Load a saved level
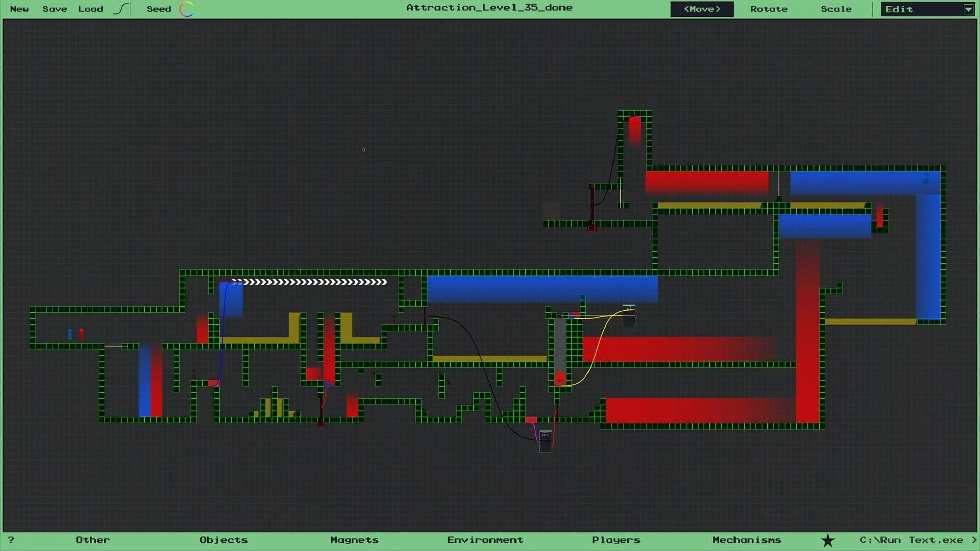This screenshot has height=551, width=980. pyautogui.click(x=90, y=9)
